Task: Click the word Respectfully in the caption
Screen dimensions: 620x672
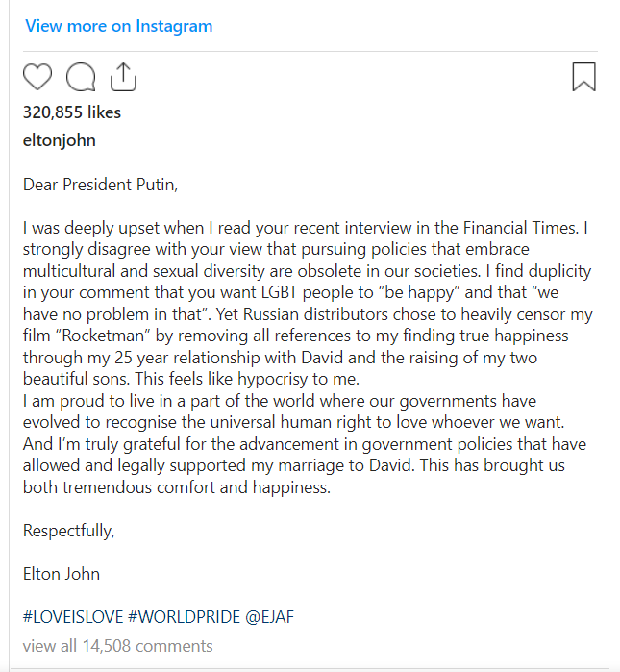Action: (68, 531)
